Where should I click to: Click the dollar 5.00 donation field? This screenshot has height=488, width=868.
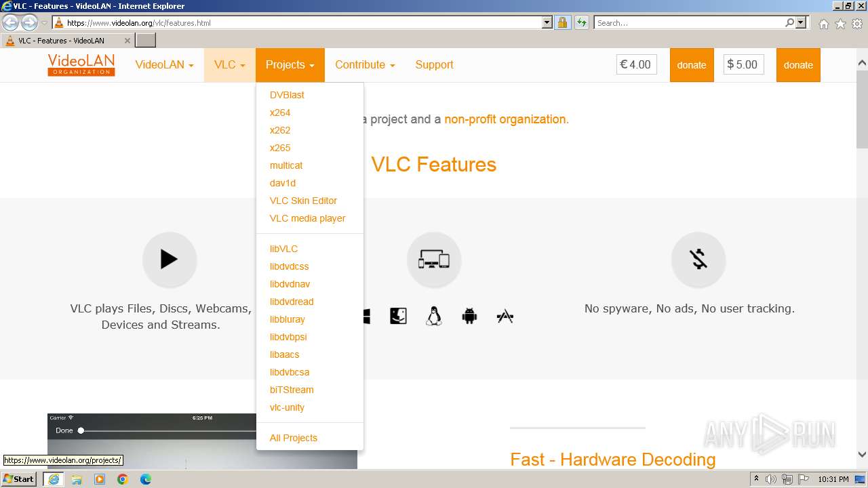[x=743, y=65]
